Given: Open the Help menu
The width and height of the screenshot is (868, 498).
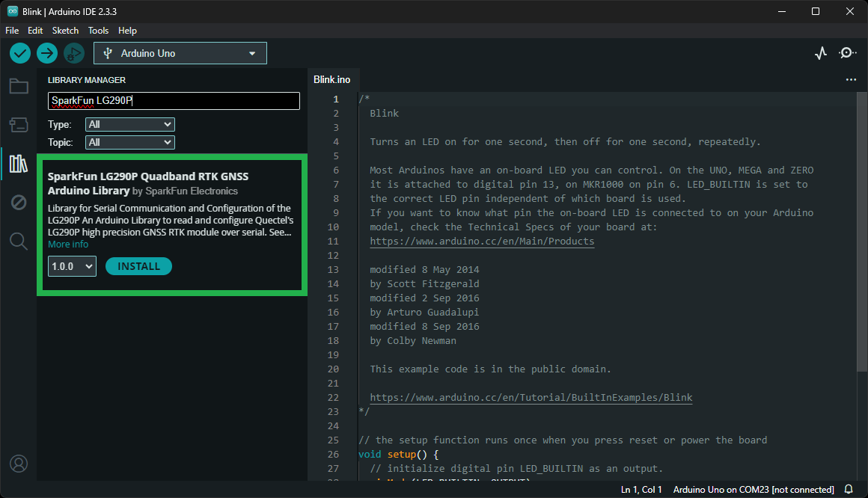Looking at the screenshot, I should coord(127,31).
